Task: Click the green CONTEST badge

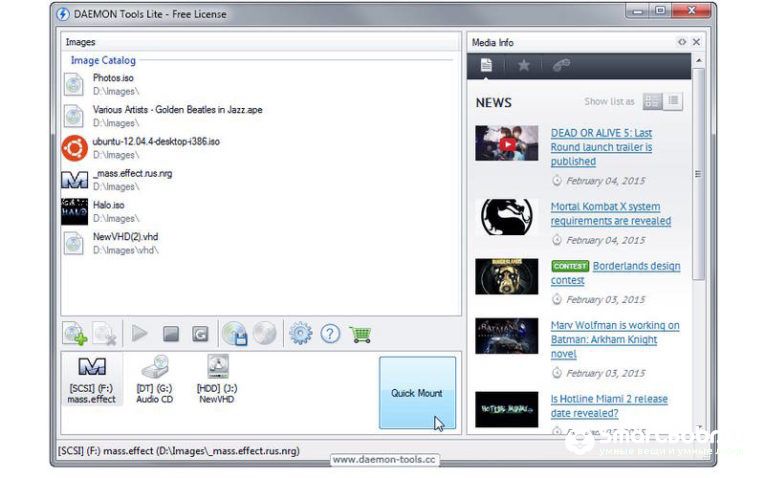Action: (570, 266)
